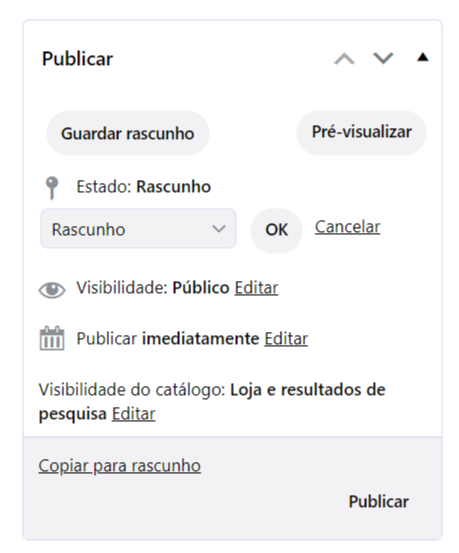Move Publicar panel up with chevron
The image size is (459, 553).
344,59
